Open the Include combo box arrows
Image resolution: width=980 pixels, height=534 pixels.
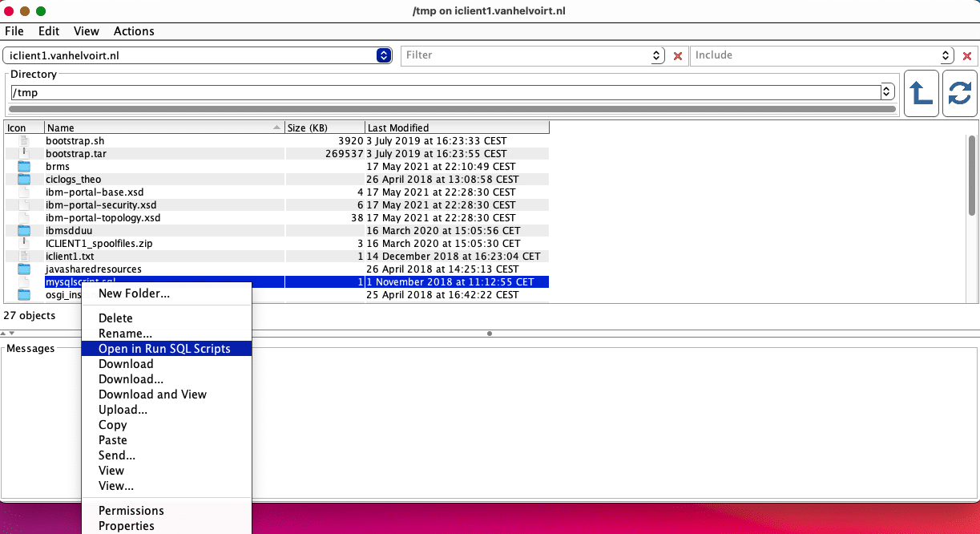pyautogui.click(x=946, y=56)
